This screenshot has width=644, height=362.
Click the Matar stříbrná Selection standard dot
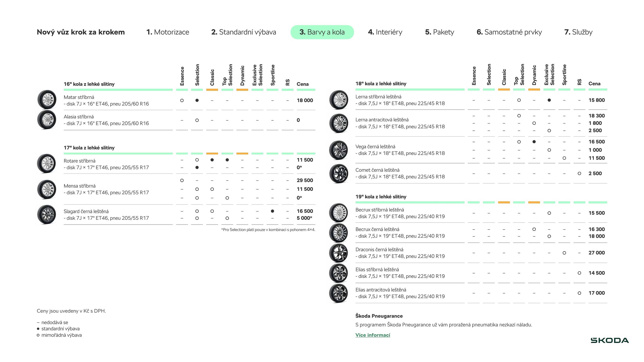click(197, 100)
